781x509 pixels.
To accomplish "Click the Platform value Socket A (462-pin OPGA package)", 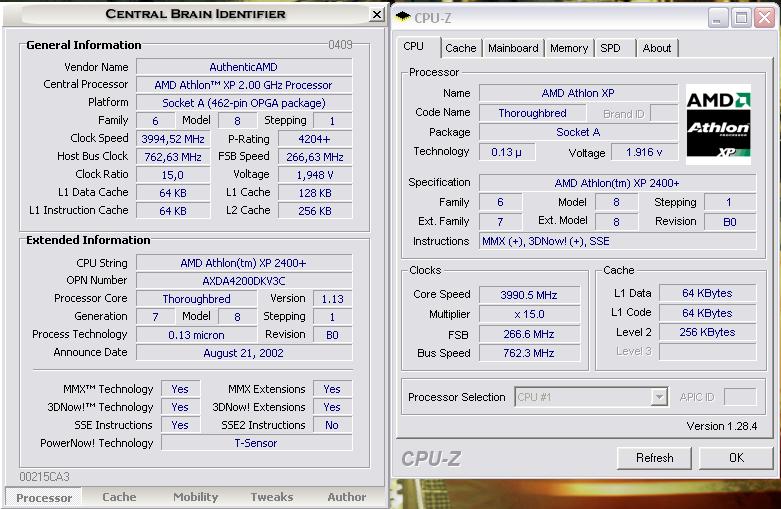I will point(244,103).
